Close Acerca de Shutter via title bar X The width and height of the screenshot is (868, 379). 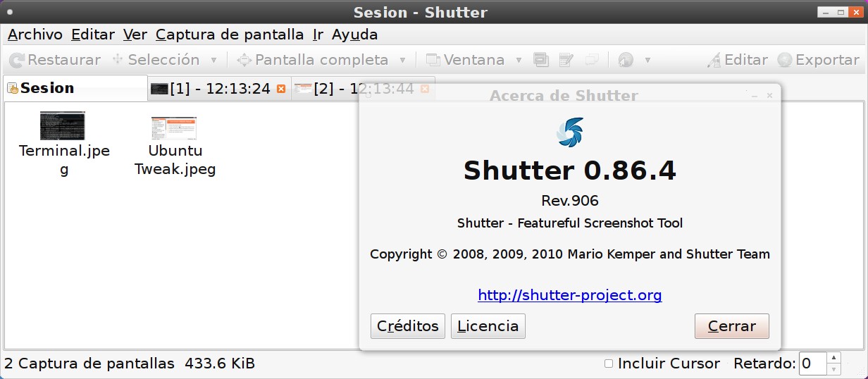pos(769,96)
